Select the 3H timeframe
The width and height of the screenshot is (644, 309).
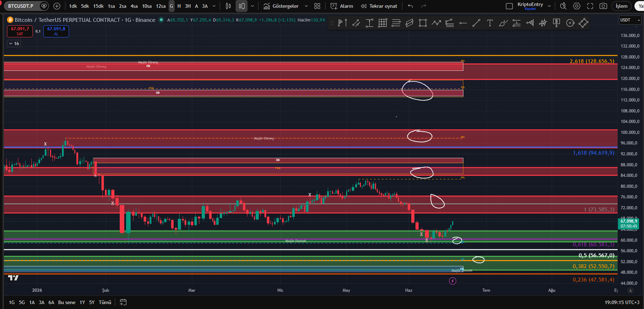[x=187, y=6]
